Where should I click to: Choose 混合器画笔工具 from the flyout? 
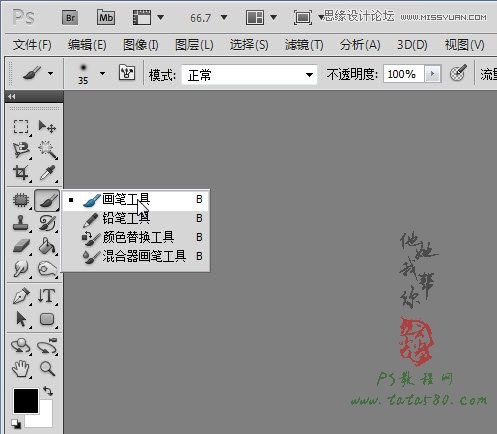tap(136, 256)
